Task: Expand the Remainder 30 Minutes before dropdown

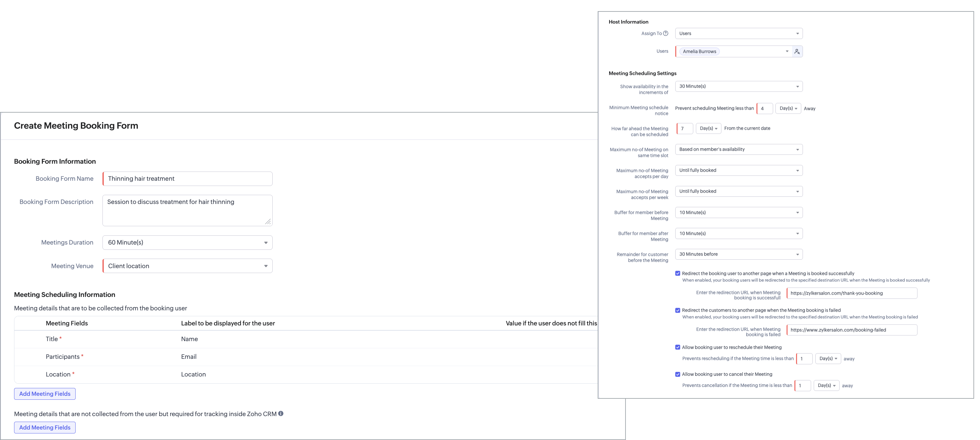Action: coord(738,254)
